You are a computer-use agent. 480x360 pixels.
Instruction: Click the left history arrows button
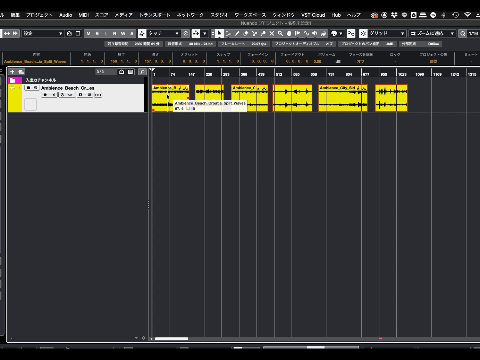pyautogui.click(x=7, y=33)
